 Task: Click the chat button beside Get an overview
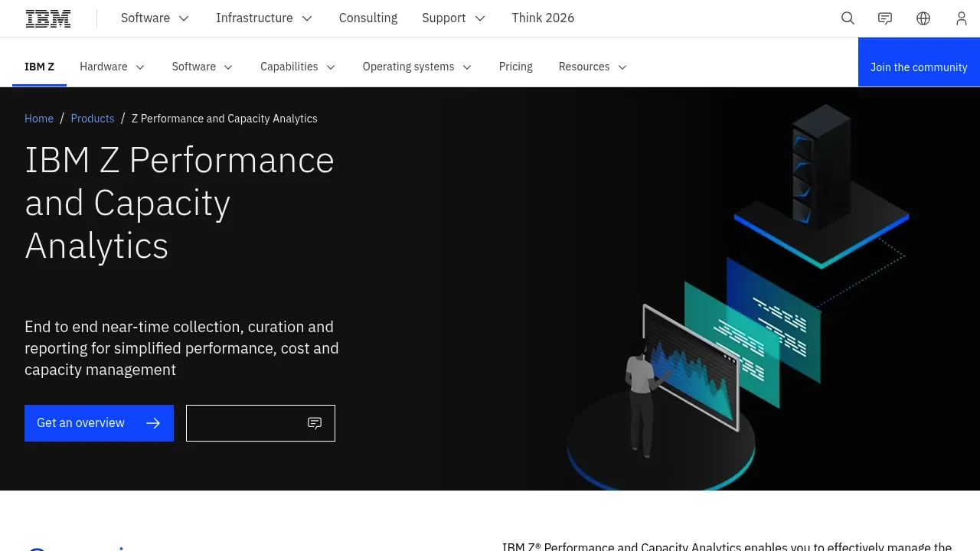tap(260, 423)
